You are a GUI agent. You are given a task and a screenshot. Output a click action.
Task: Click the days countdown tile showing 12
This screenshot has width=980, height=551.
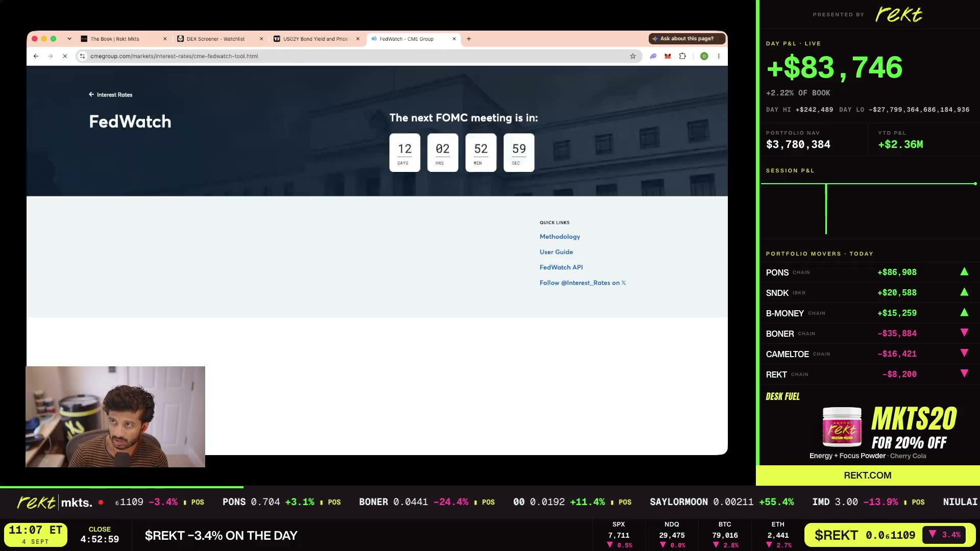click(405, 153)
